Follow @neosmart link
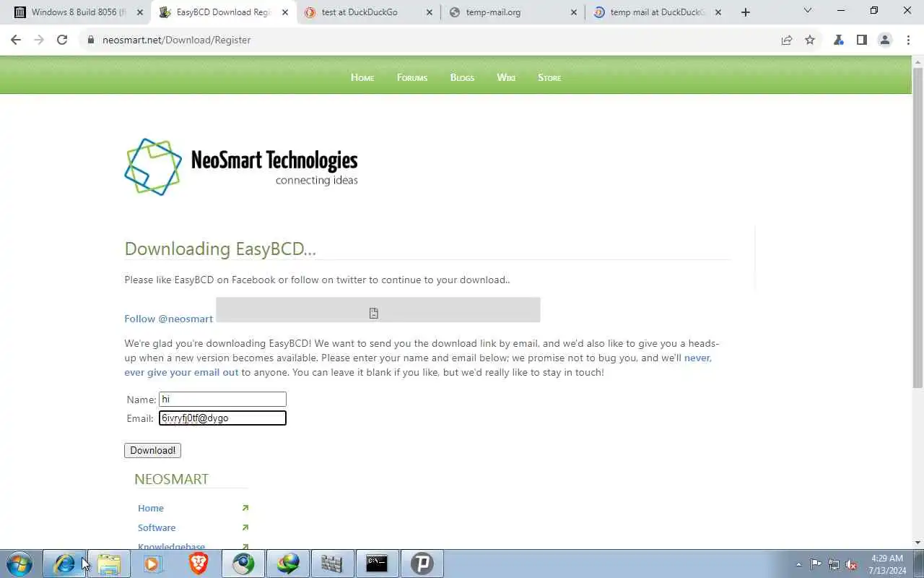The height and width of the screenshot is (578, 924). (168, 319)
